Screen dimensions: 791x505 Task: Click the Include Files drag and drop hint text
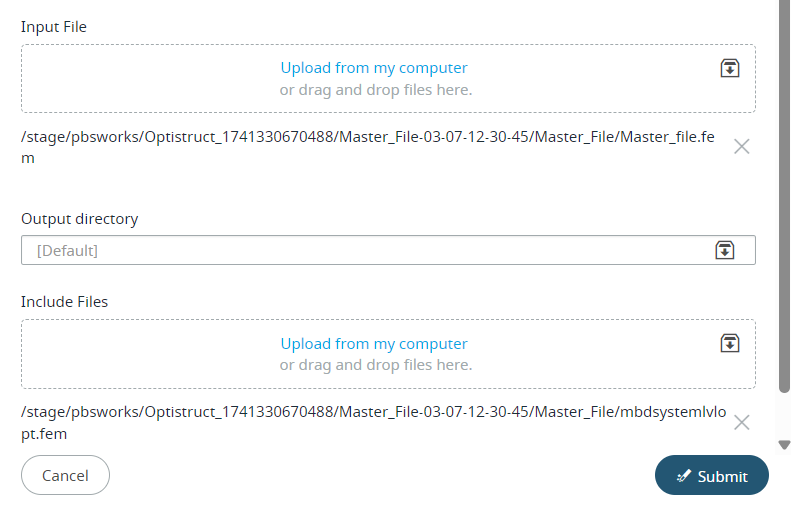376,365
